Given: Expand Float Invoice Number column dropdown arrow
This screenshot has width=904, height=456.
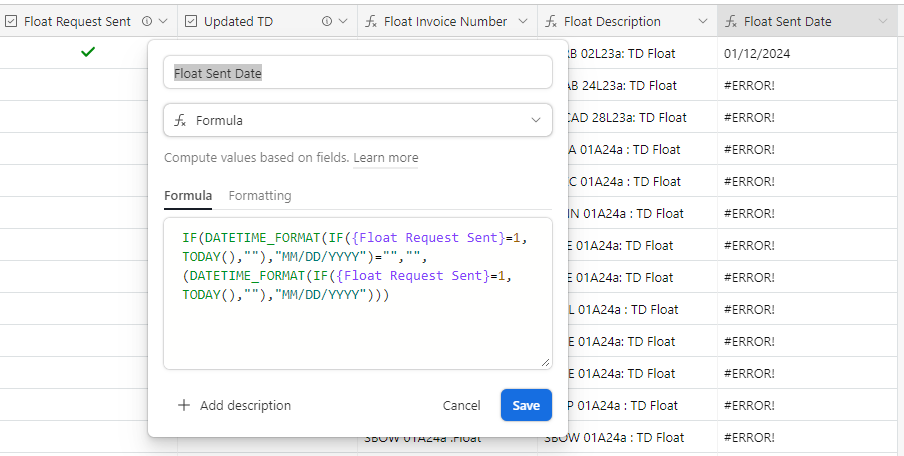Looking at the screenshot, I should pos(523,21).
